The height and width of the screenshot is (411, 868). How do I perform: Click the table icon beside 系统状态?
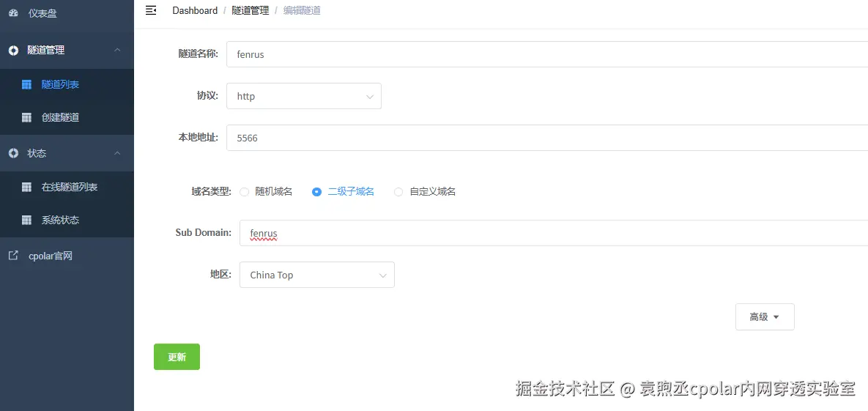(26, 221)
